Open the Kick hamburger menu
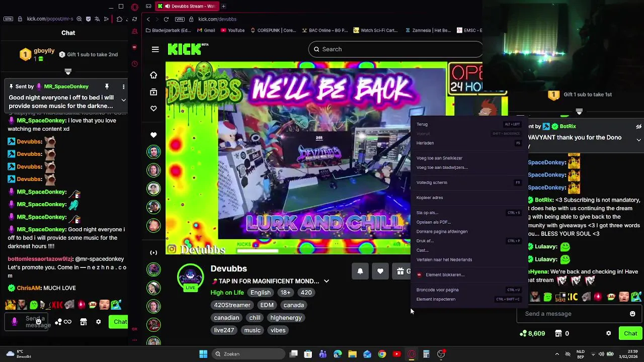This screenshot has width=644, height=362. (155, 49)
